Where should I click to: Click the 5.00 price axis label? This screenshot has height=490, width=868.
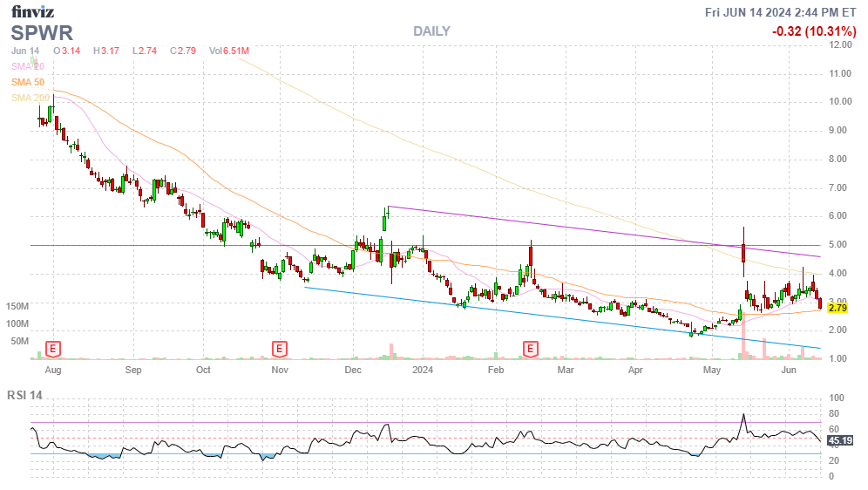click(840, 245)
